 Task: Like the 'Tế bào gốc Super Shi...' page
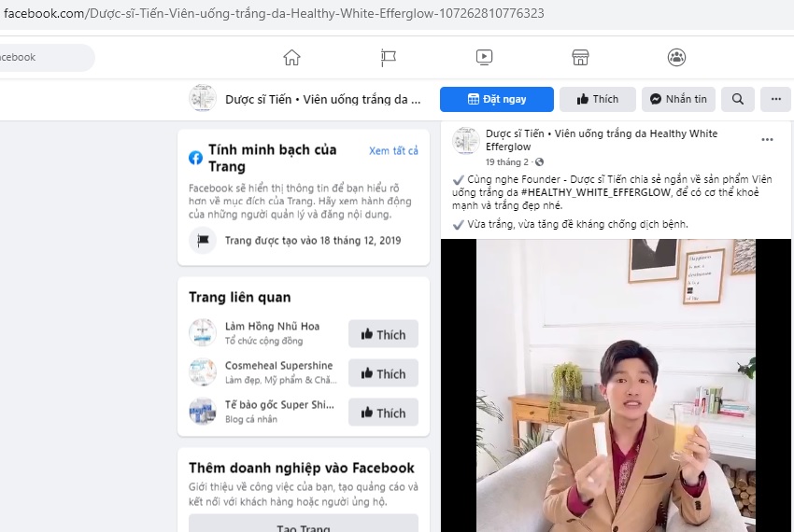[x=383, y=413]
